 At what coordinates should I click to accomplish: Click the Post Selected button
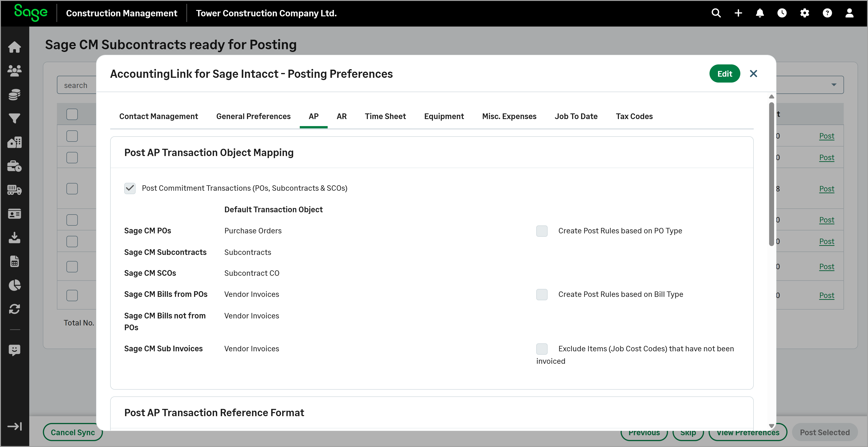pyautogui.click(x=824, y=432)
